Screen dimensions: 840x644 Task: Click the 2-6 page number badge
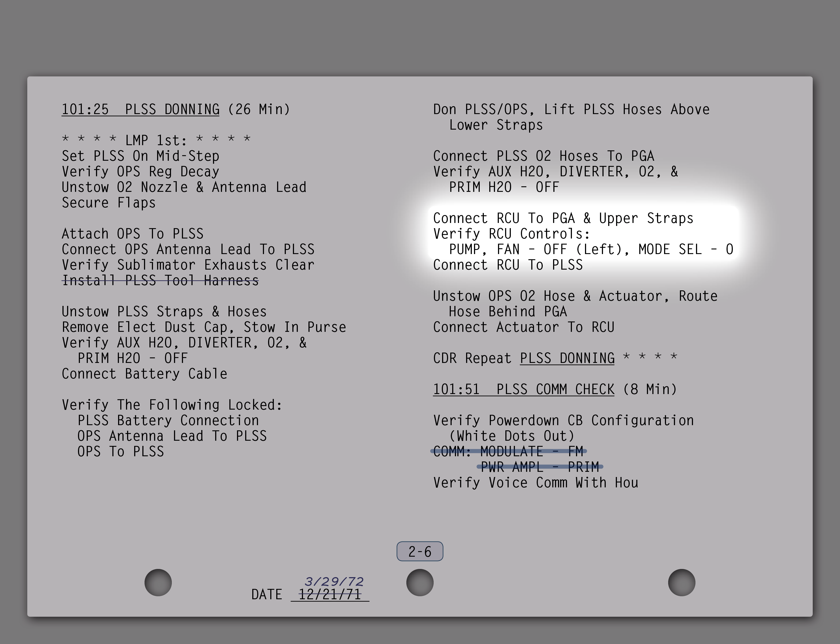(420, 551)
